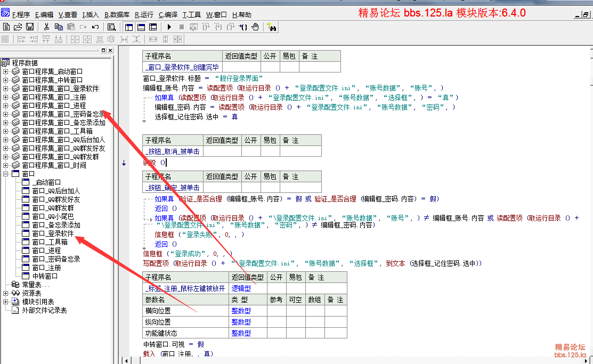Open the R.运行 menu
593x364 pixels.
144,15
